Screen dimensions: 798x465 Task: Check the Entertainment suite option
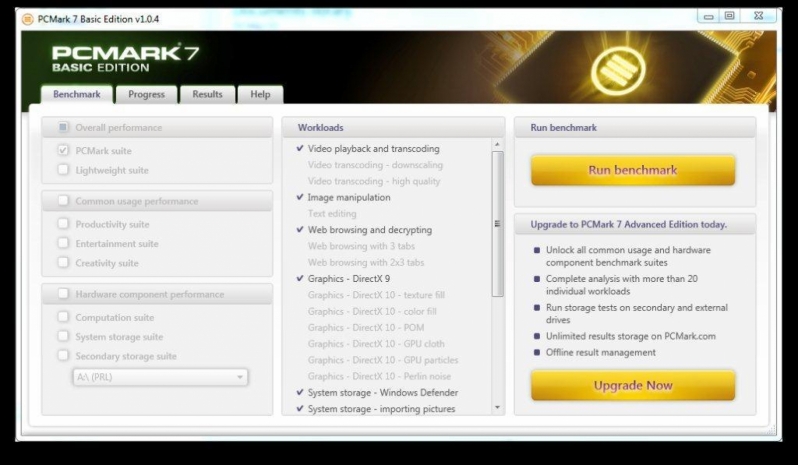[63, 243]
